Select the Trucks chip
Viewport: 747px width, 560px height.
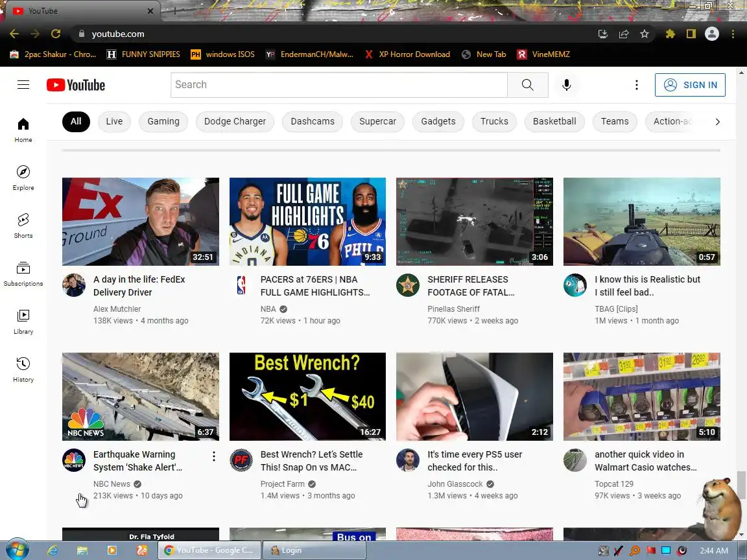point(494,121)
